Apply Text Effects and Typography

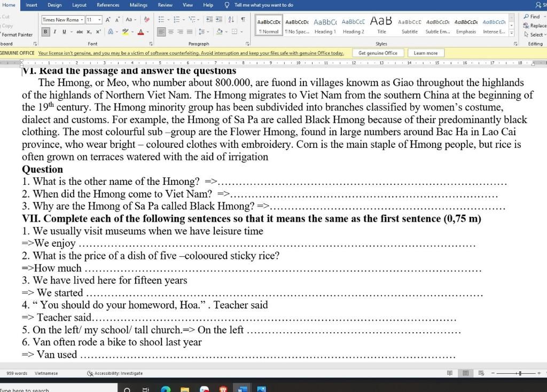[111, 32]
